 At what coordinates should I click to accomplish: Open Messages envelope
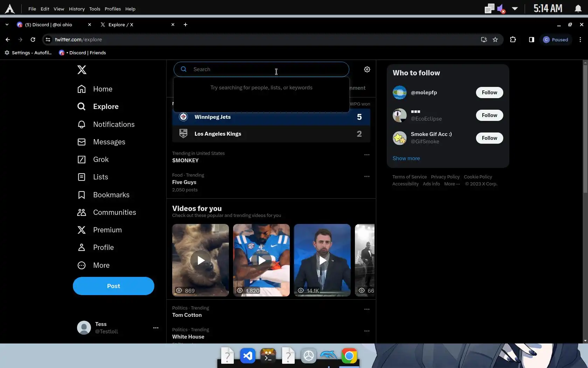(101, 142)
